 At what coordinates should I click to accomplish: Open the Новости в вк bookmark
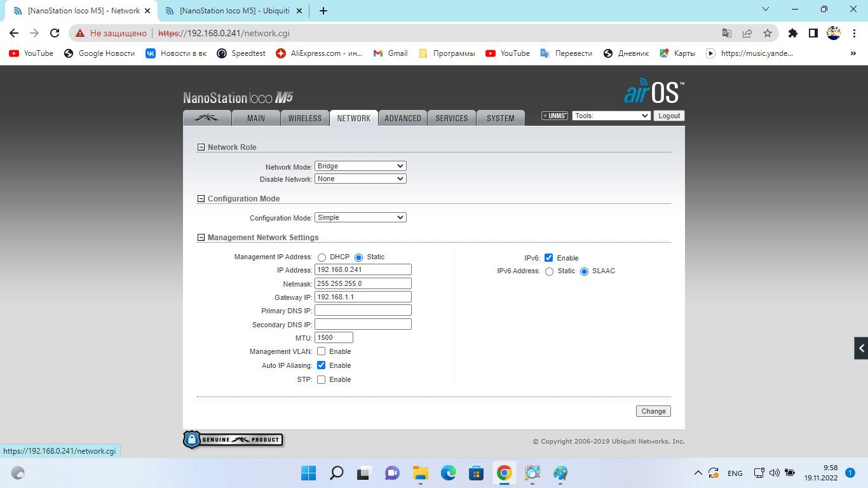176,53
